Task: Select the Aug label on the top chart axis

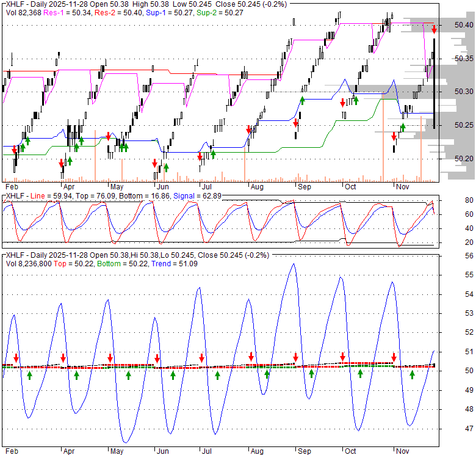Action: click(256, 186)
